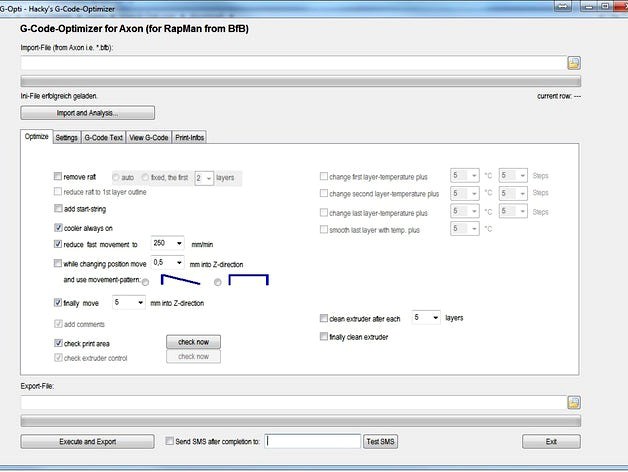Tick 'change second layer-temperature plus'

point(324,193)
